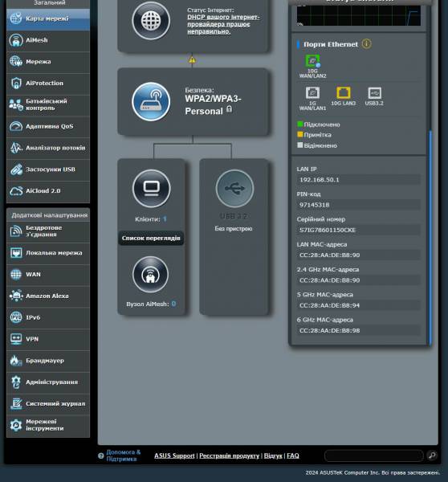This screenshot has width=448, height=482.
Task: Click the 1G WAN/LAN1 port icon
Action: point(312,92)
